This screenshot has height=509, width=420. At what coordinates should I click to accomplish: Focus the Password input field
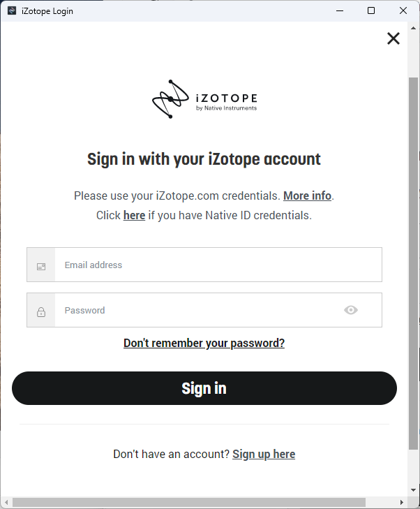(199, 311)
